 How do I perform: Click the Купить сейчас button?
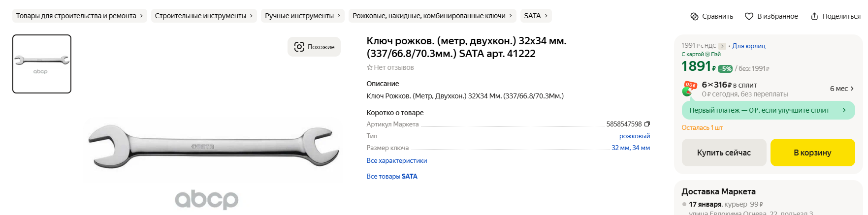[724, 153]
